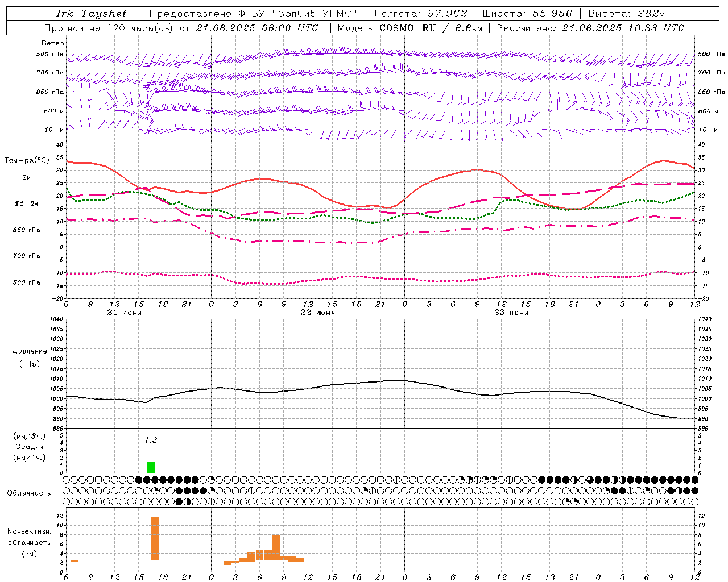
Task: Click the 'Давление' pressure panel label
Action: (30, 351)
